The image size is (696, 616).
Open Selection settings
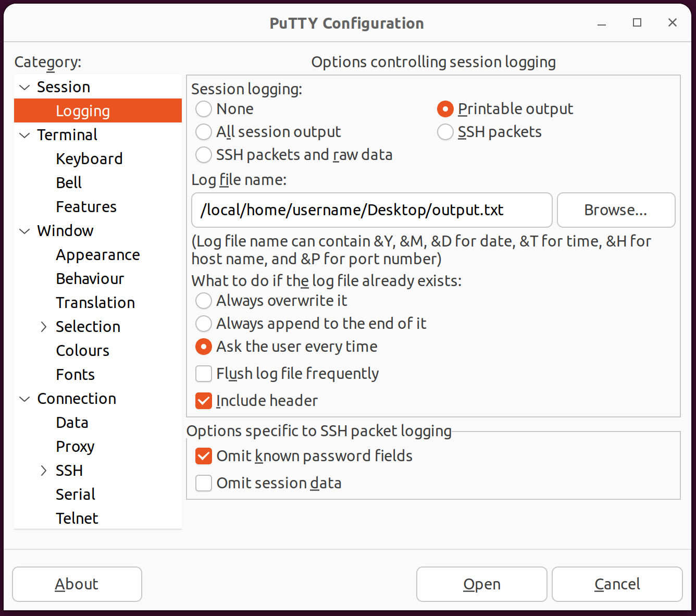[x=88, y=327]
